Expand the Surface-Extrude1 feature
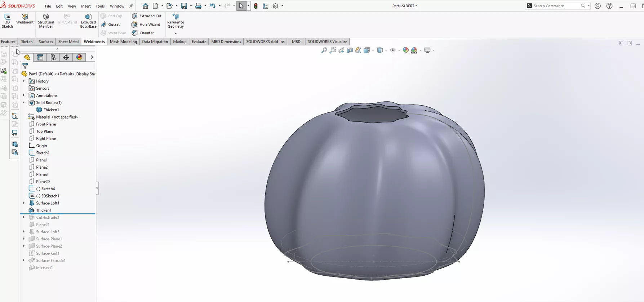 [24, 261]
